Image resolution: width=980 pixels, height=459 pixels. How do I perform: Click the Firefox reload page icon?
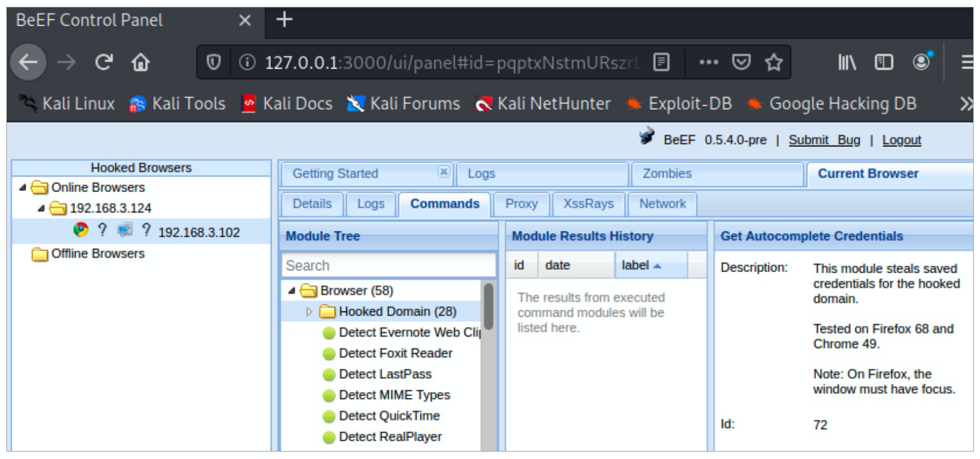click(x=104, y=62)
